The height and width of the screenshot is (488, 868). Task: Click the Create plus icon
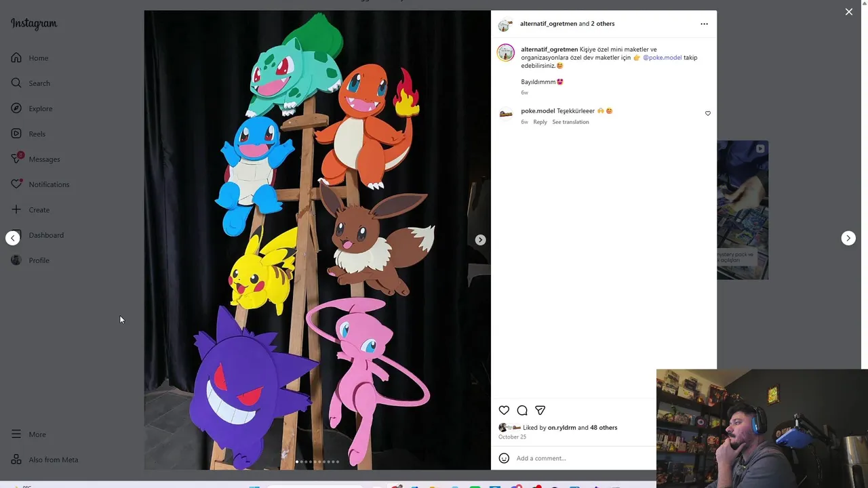click(x=16, y=209)
